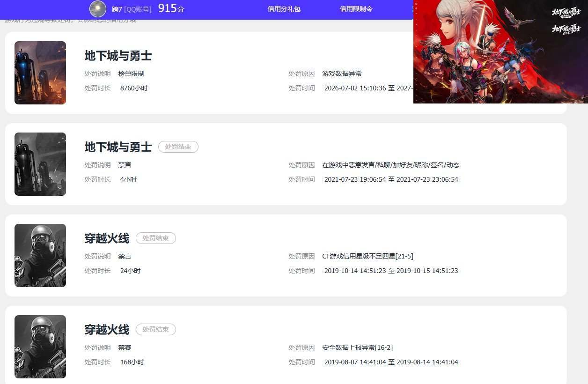Select the 榜单限制 penalty description
The height and width of the screenshot is (384, 588).
(131, 74)
